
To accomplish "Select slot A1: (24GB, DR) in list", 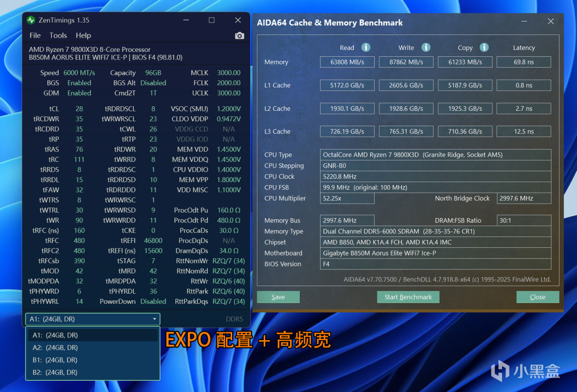I will tap(93, 335).
